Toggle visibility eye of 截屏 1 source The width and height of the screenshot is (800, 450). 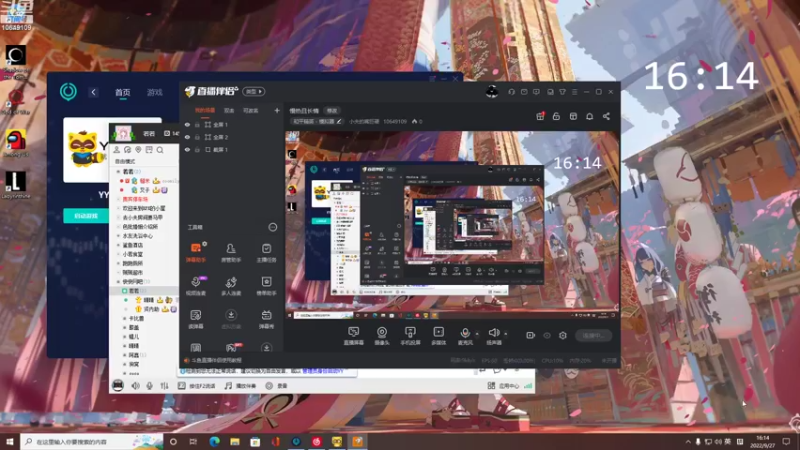point(187,149)
